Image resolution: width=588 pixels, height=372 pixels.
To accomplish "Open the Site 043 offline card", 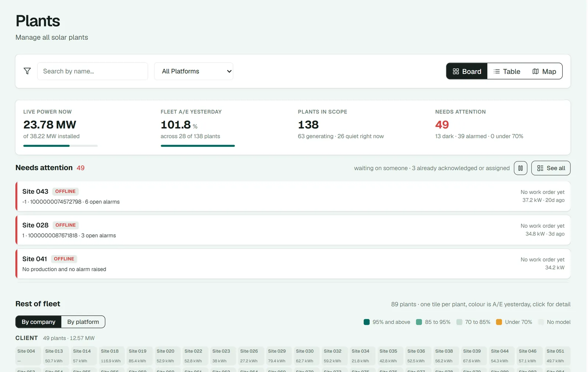I will [293, 196].
